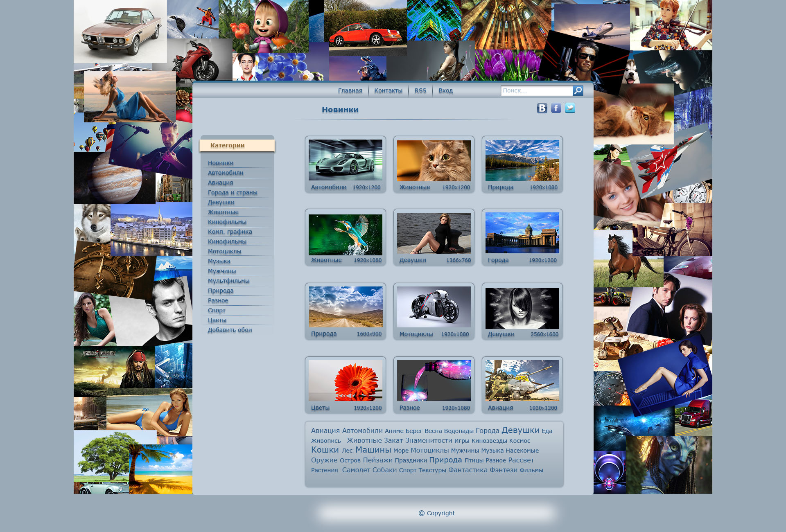Select Города и страны category

tap(233, 192)
